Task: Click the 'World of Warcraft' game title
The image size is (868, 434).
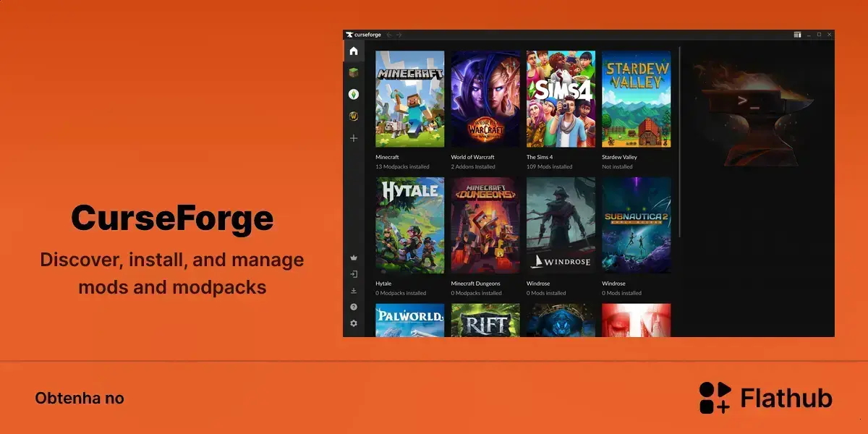Action: coord(473,157)
